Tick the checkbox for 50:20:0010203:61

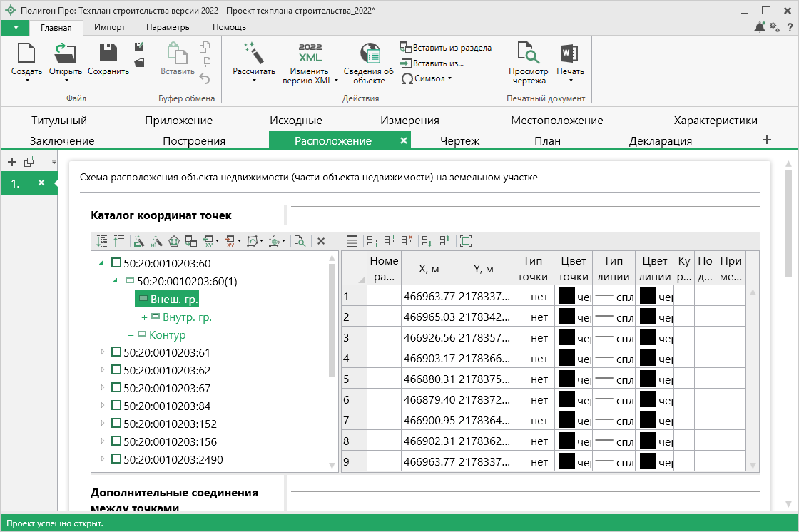[116, 352]
